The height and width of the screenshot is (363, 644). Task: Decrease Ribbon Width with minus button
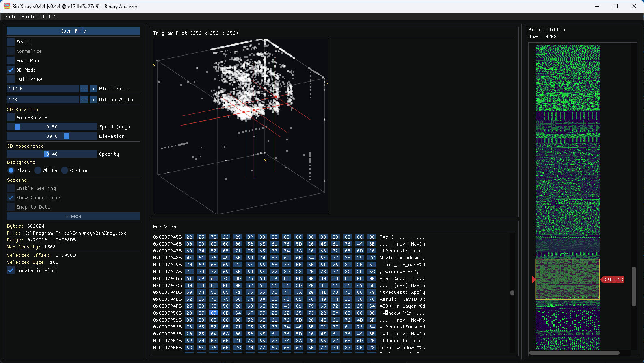coord(84,100)
